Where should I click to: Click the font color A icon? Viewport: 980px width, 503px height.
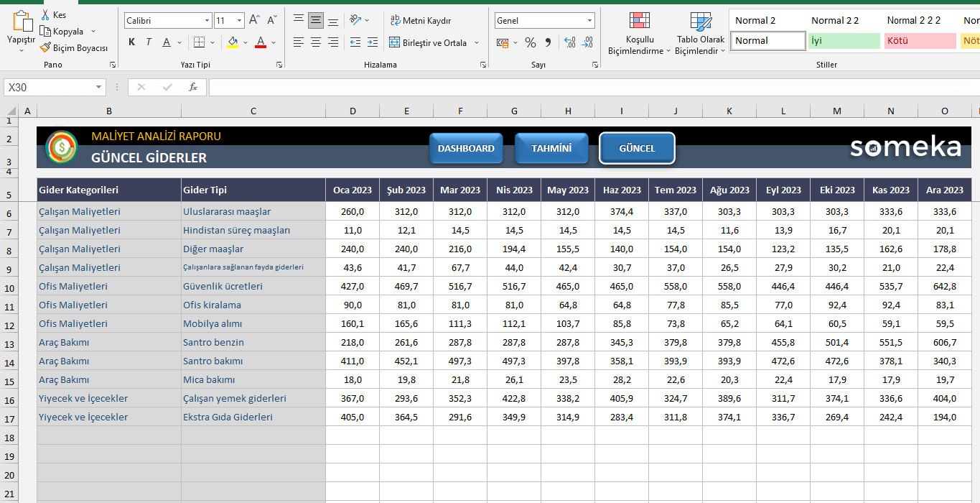tap(261, 42)
